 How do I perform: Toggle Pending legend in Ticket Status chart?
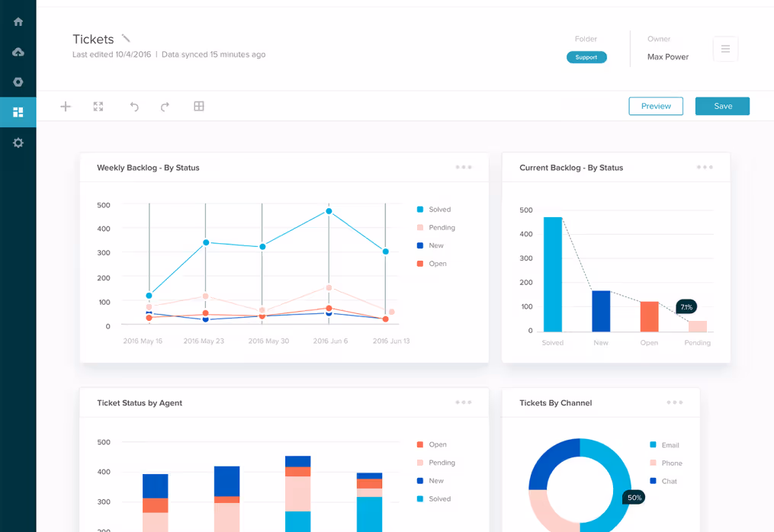pos(436,463)
